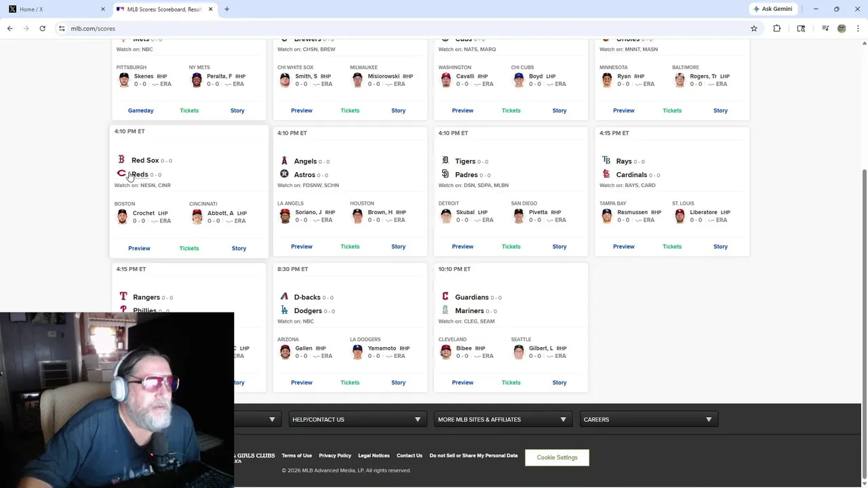
Task: Expand Careers footer dropdown
Action: [x=649, y=420]
